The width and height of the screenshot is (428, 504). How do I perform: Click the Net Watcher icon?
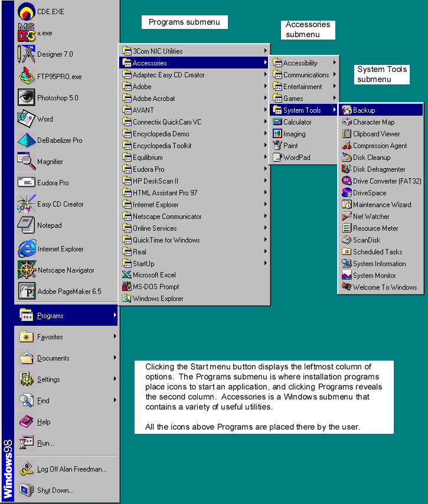(x=347, y=217)
